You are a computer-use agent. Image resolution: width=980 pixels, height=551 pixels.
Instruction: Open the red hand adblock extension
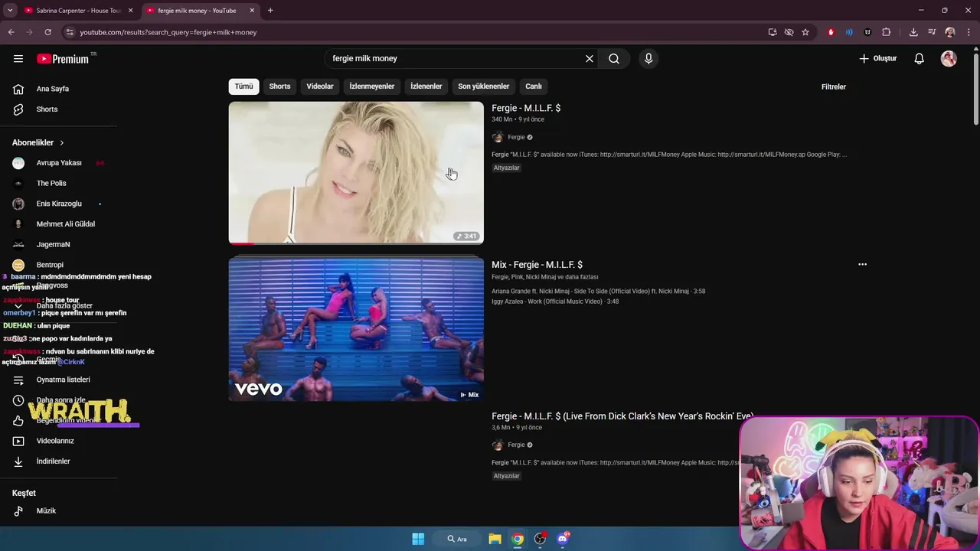tap(831, 32)
